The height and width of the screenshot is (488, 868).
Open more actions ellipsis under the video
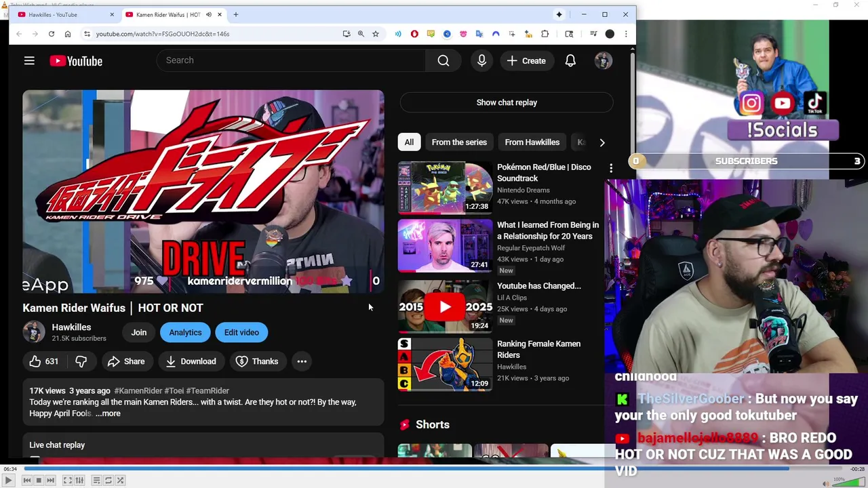coord(302,361)
